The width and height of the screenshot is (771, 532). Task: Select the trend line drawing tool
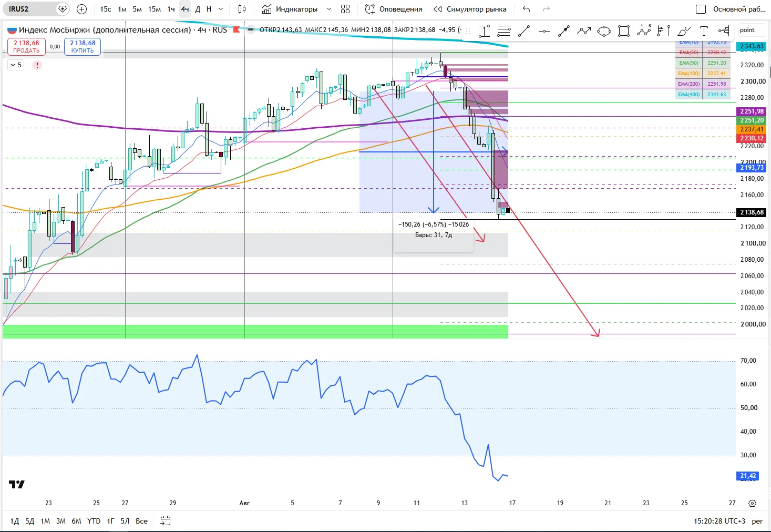coord(524,31)
